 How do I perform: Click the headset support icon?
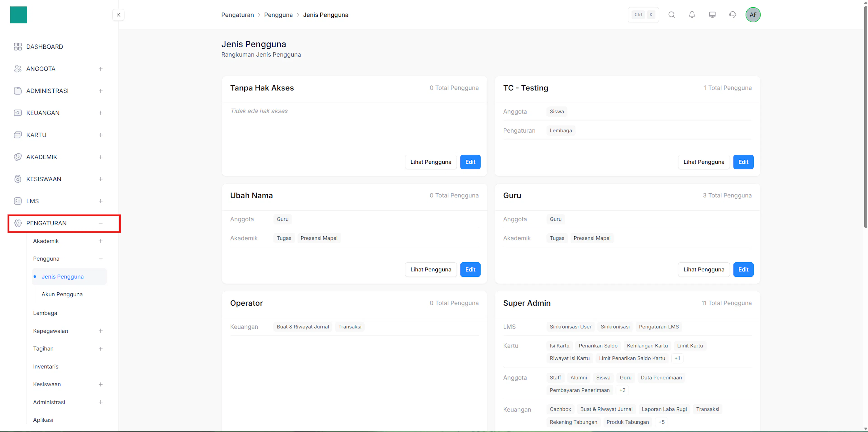(x=733, y=15)
